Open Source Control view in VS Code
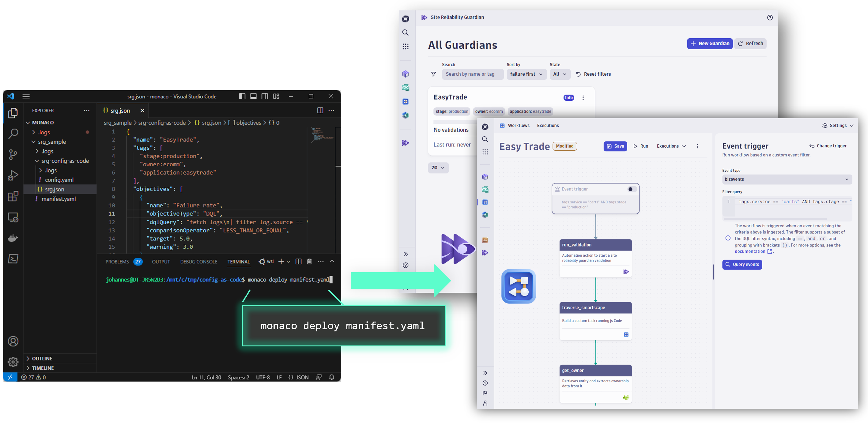The width and height of the screenshot is (868, 430). tap(13, 155)
